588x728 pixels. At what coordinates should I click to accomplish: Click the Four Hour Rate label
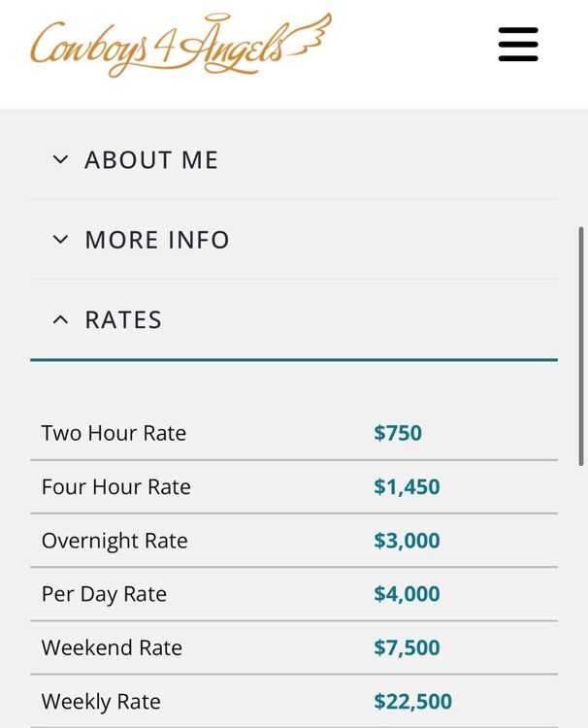click(116, 486)
